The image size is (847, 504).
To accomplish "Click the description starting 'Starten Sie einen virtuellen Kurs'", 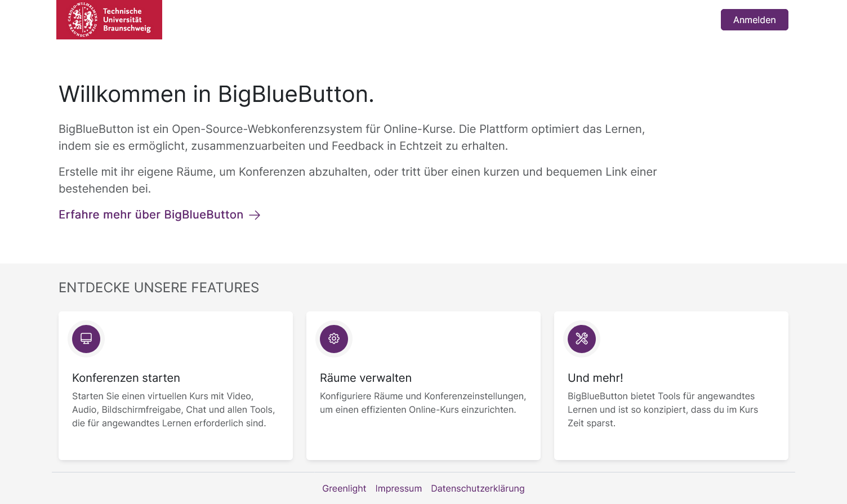I will pos(173,409).
